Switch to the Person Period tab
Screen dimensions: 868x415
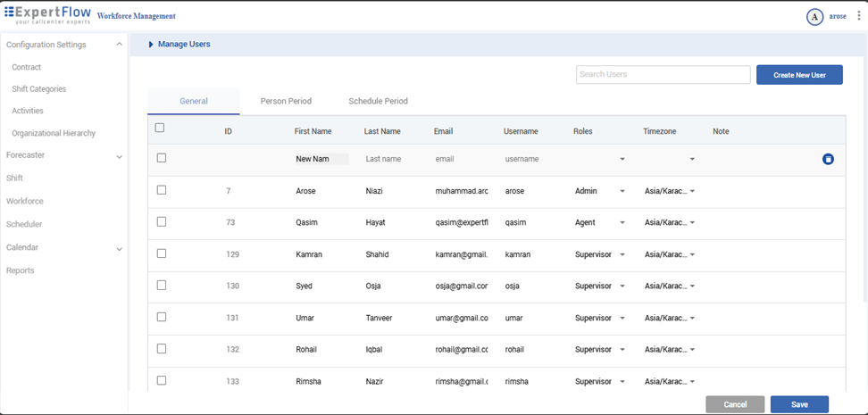[286, 101]
